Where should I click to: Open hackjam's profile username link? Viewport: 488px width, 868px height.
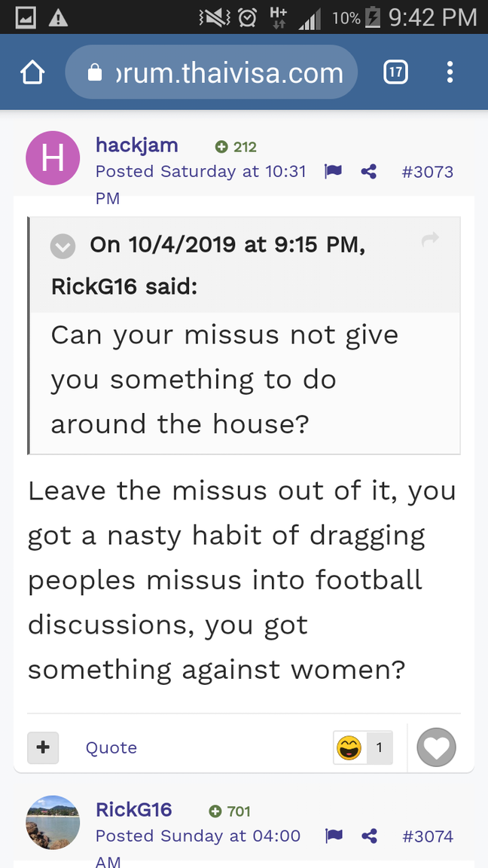(x=136, y=145)
